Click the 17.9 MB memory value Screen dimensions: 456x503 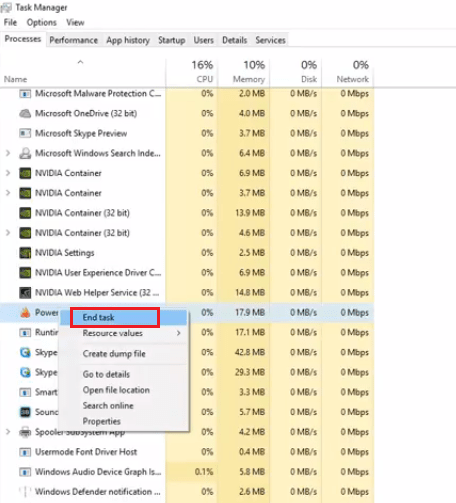250,313
